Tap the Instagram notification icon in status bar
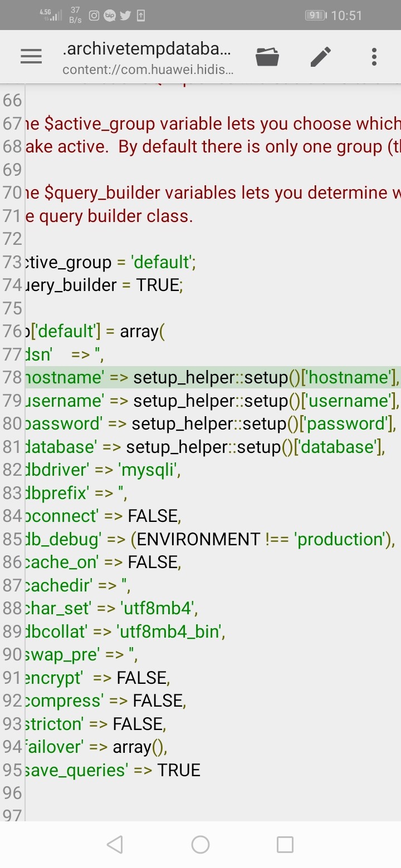401x868 pixels. coord(94,16)
